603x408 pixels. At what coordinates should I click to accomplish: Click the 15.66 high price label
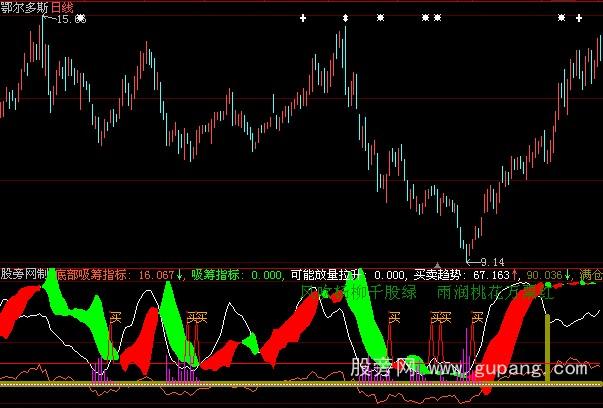[70, 19]
